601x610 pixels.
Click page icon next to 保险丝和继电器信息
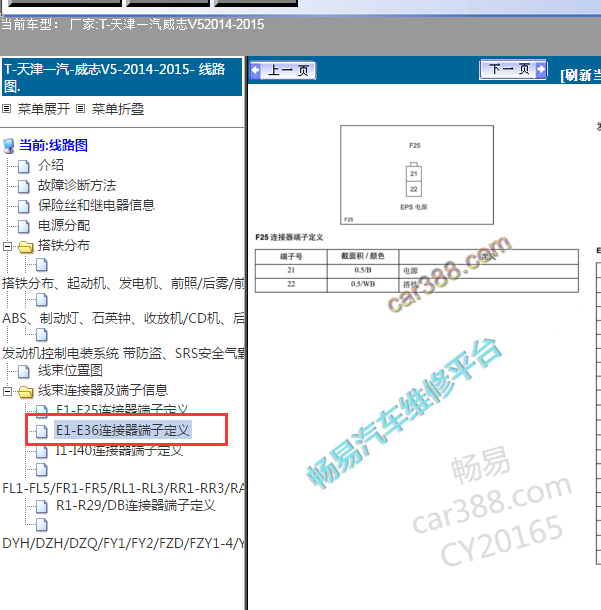pos(24,206)
